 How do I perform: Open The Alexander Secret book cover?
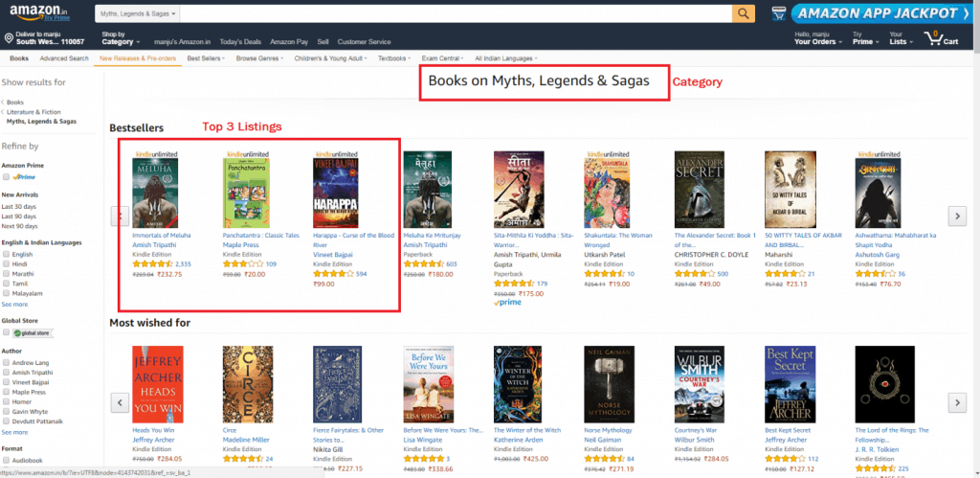699,190
